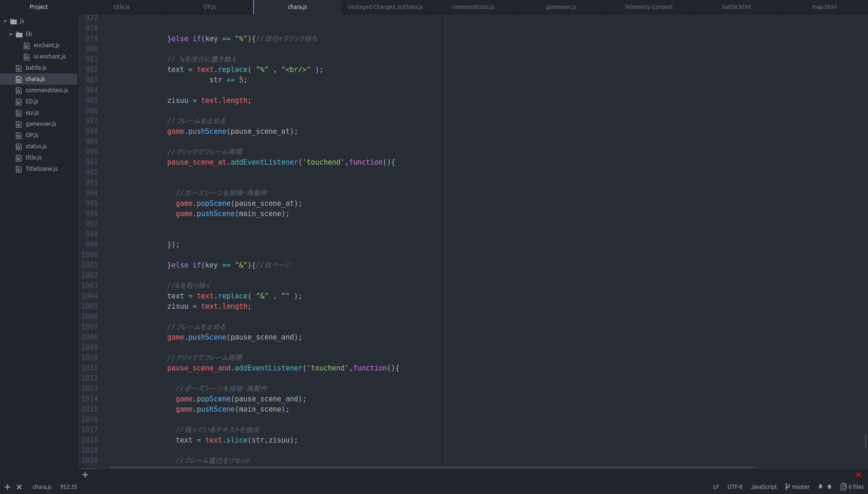Click the red X error icon
Viewport: 868px width, 494px height.
pos(858,475)
